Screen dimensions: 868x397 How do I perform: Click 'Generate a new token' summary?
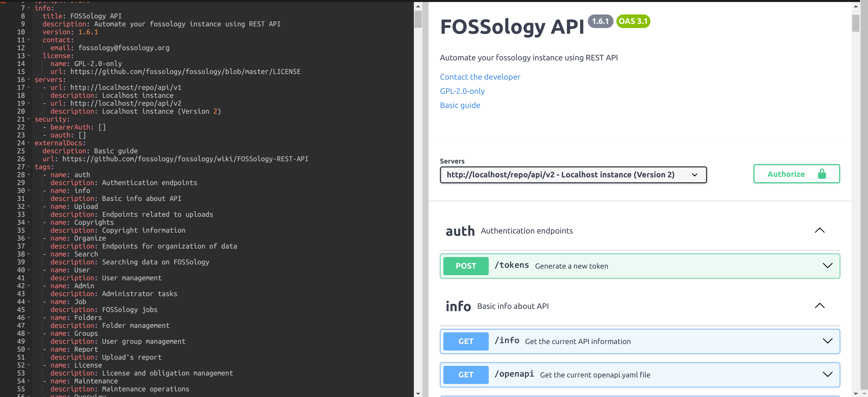572,266
